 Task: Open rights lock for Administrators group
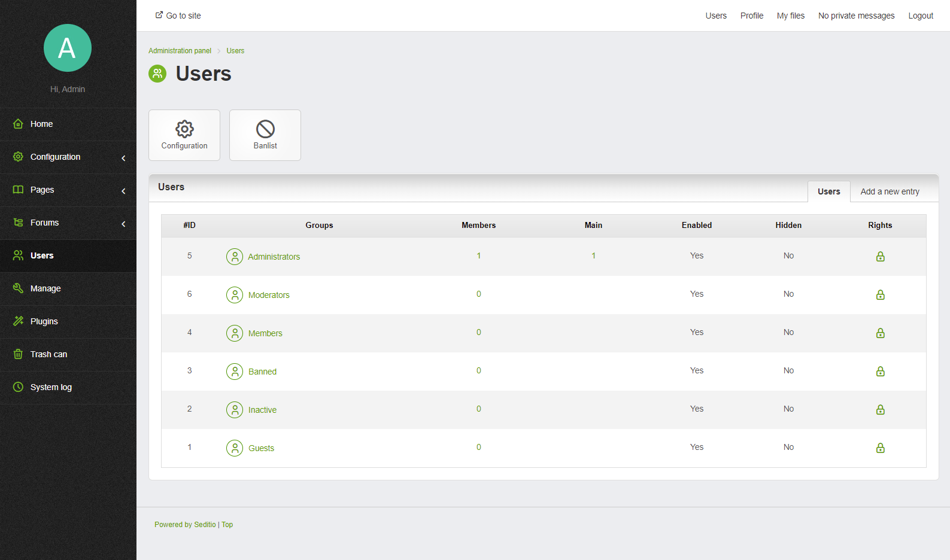point(880,257)
